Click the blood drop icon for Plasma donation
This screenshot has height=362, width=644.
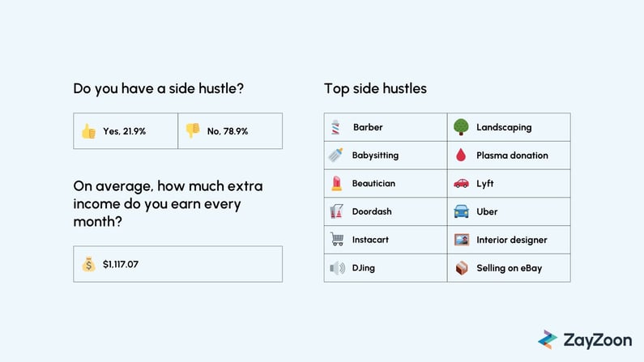(461, 155)
